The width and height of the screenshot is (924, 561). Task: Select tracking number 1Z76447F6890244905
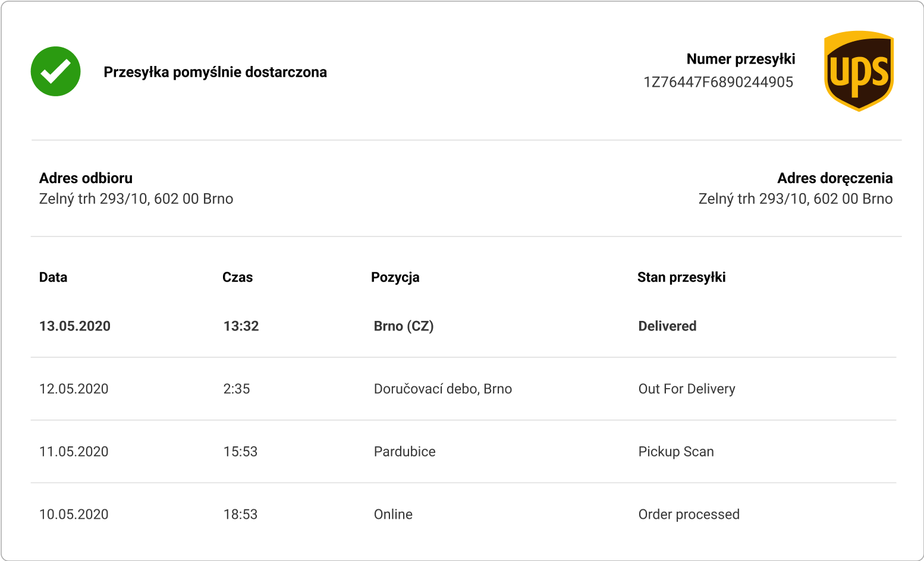(x=718, y=82)
